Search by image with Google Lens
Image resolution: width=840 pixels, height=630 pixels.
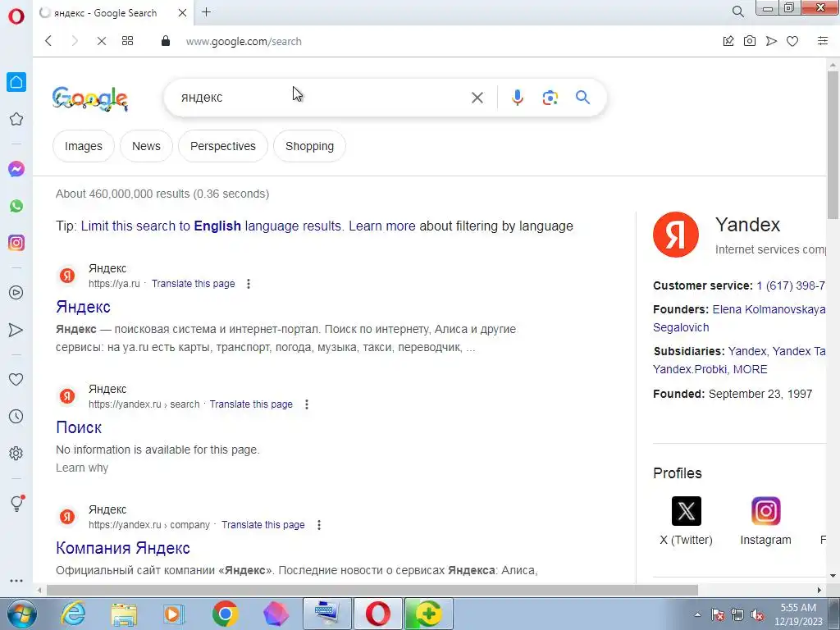(x=550, y=98)
